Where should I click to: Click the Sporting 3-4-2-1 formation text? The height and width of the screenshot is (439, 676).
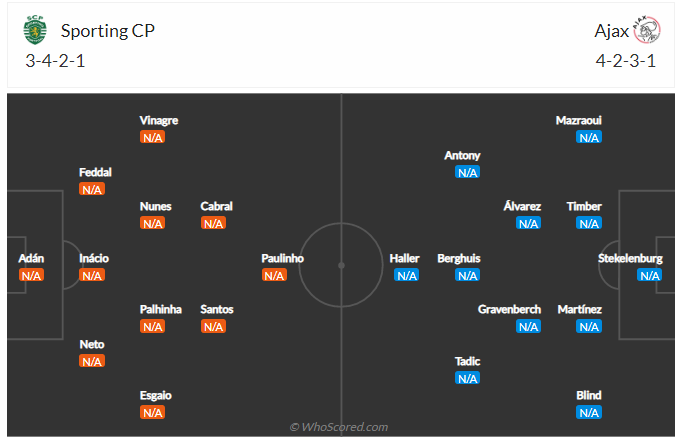[x=55, y=61]
